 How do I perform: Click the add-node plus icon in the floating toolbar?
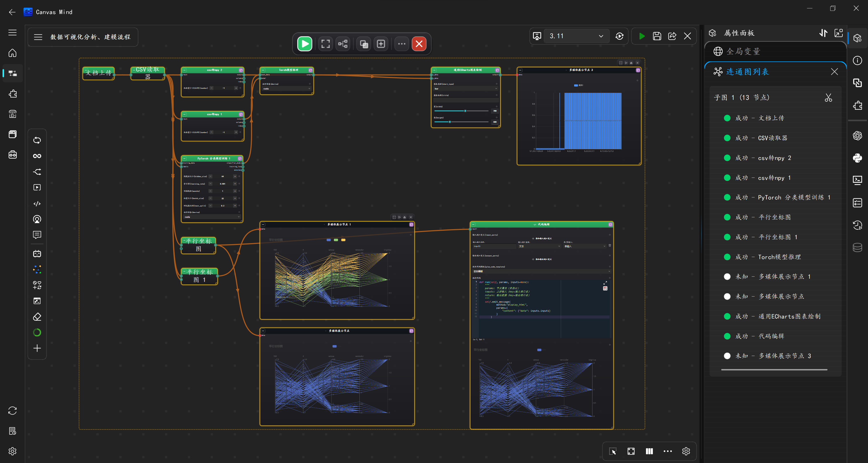coord(381,44)
